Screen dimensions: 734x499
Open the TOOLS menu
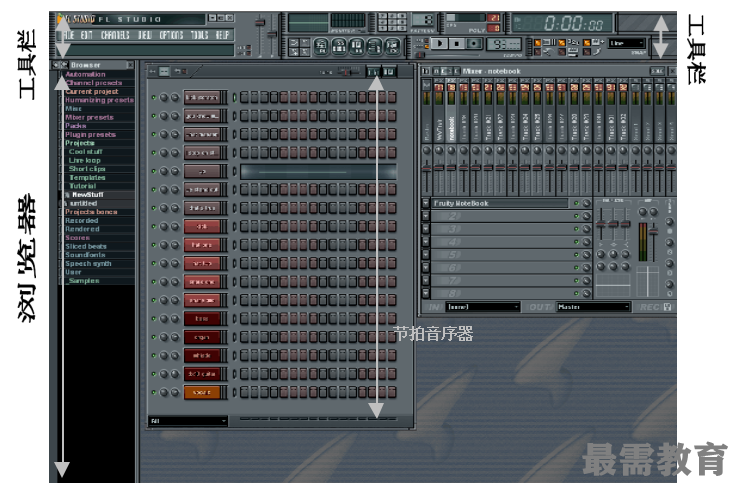[x=199, y=35]
